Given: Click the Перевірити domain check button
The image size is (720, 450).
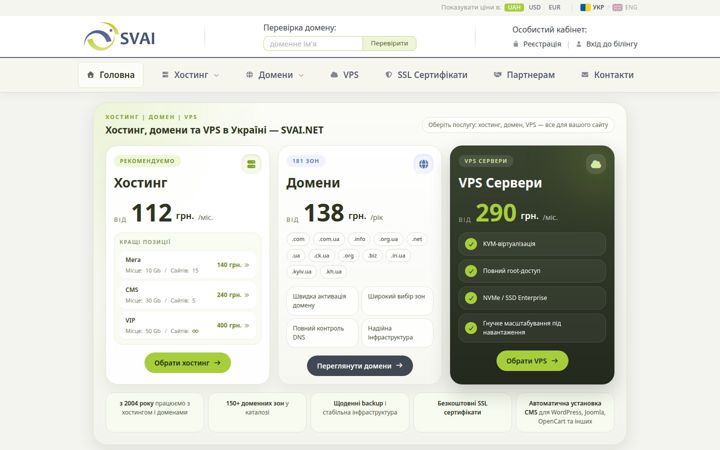Looking at the screenshot, I should 389,44.
